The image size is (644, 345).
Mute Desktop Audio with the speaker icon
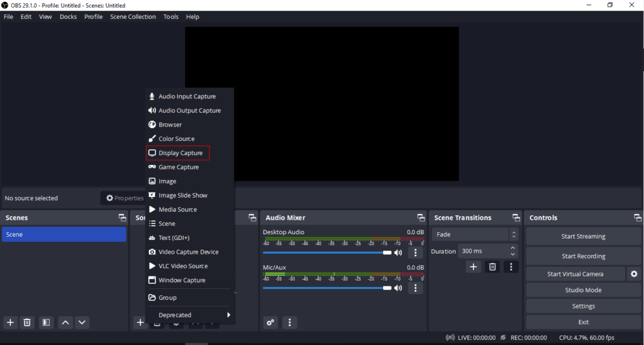pos(398,252)
